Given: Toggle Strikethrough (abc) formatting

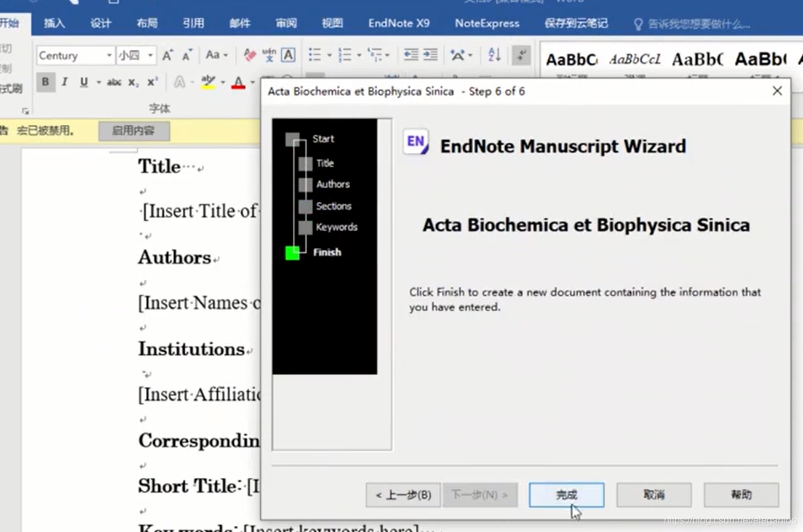Looking at the screenshot, I should [114, 82].
